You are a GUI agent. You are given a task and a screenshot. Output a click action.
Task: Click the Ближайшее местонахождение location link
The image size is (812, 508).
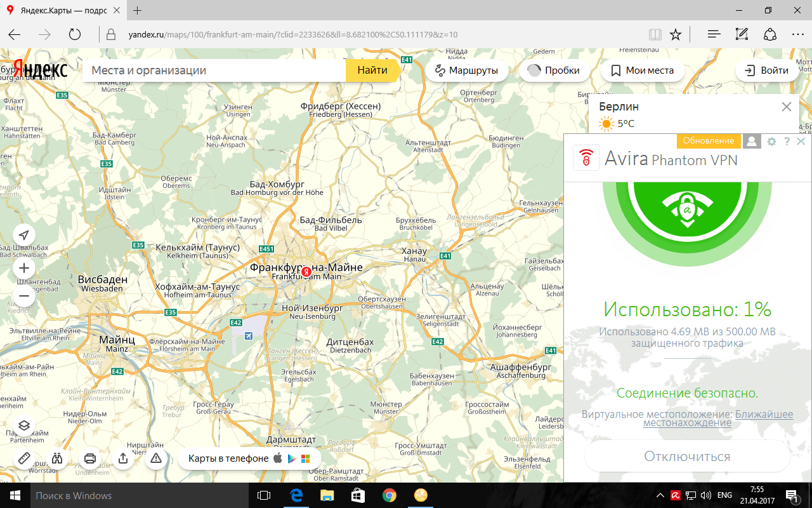[719, 418]
